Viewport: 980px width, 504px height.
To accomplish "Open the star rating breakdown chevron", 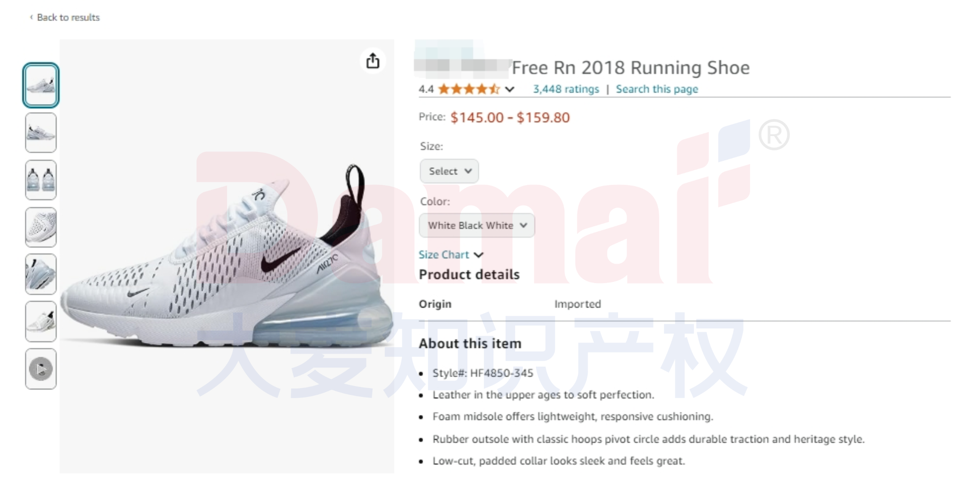I will click(x=510, y=89).
